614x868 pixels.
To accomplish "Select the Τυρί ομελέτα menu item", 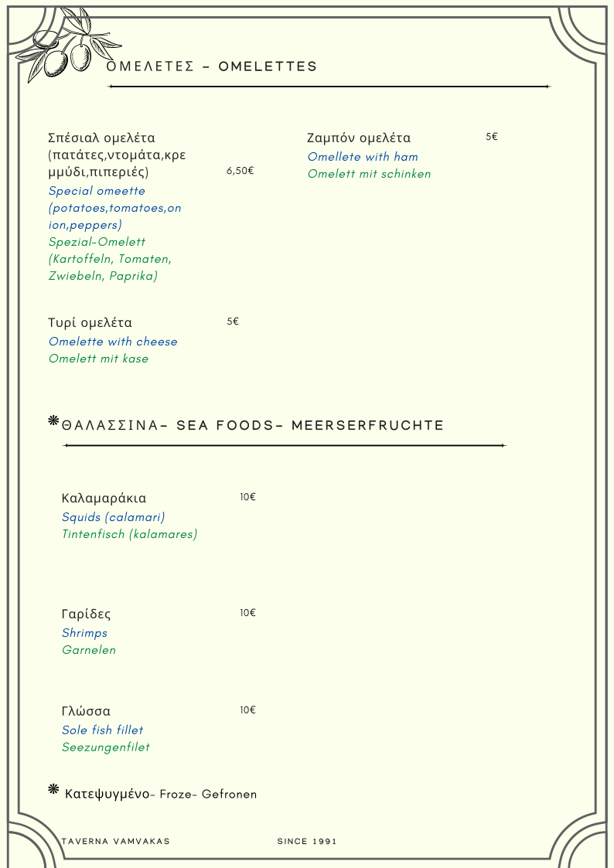I will pos(90,323).
